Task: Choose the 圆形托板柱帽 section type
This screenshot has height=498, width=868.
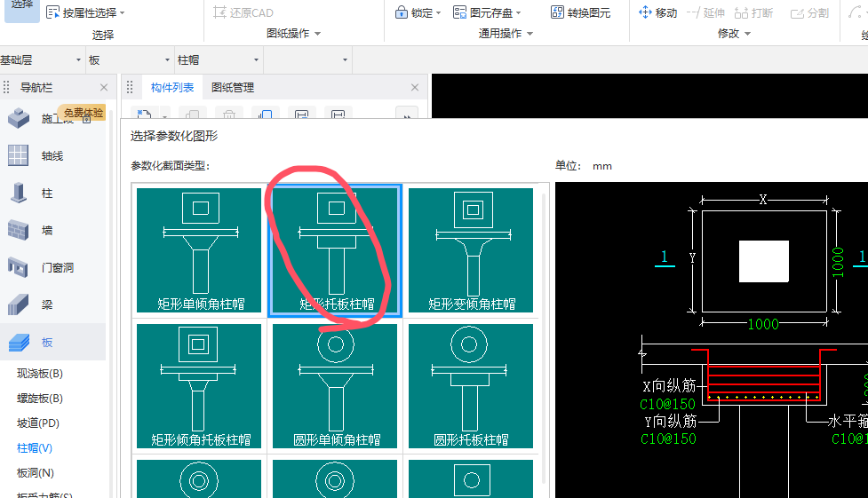Action: (x=471, y=385)
